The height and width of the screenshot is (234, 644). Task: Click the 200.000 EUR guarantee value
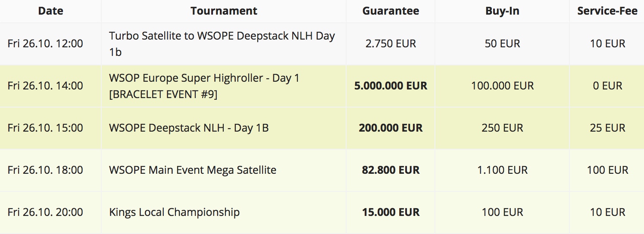[x=391, y=128]
